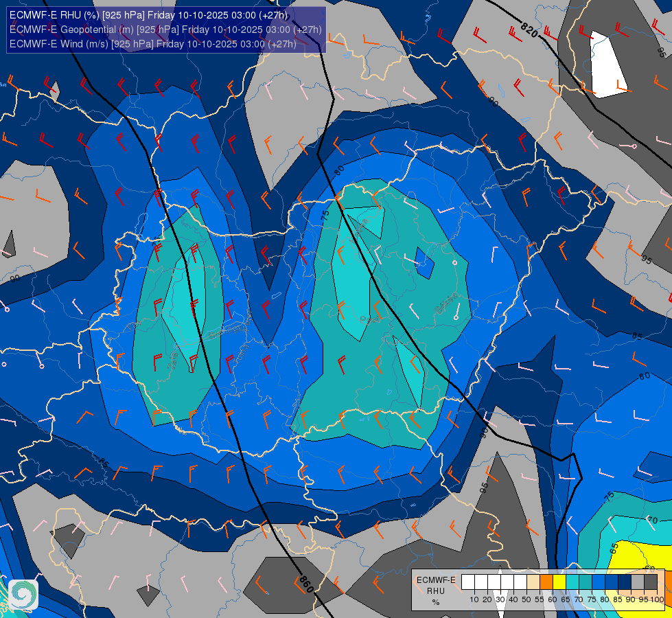Pick the yellow 60–65% legend swatch
672x618 pixels.
point(559,582)
